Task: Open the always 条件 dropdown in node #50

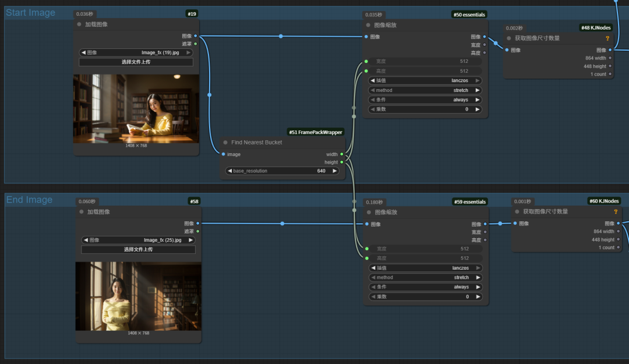Action: (x=425, y=100)
